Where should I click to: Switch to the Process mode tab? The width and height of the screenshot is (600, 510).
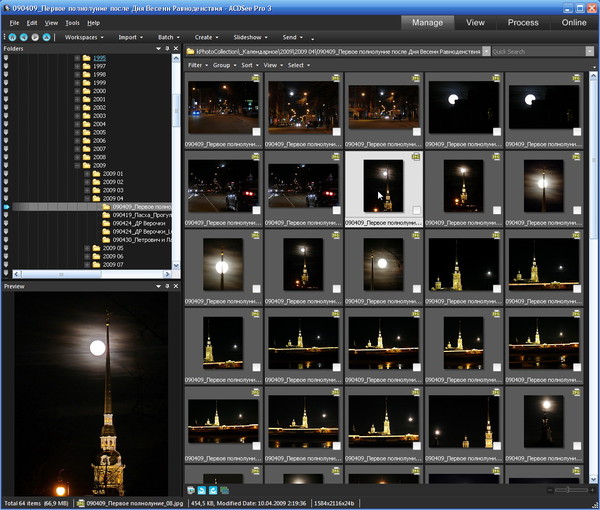click(x=523, y=23)
